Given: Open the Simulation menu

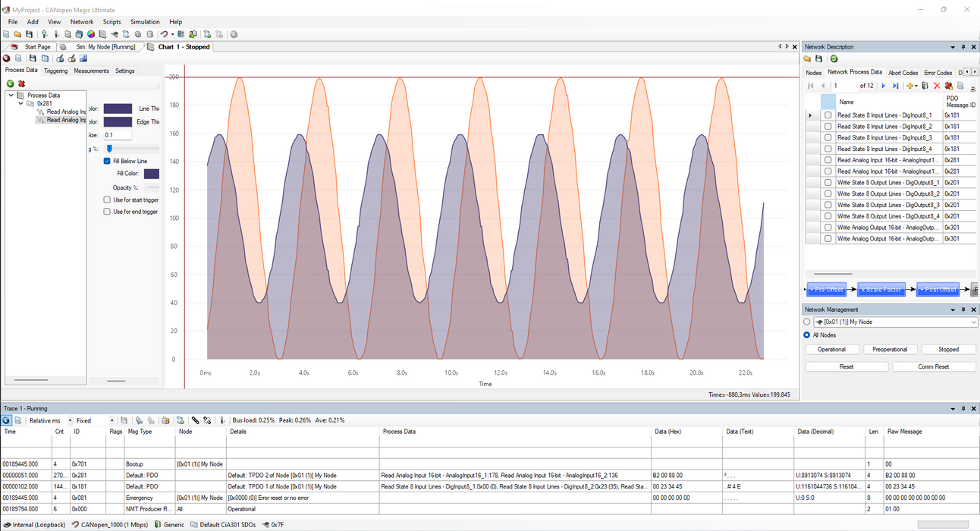Looking at the screenshot, I should coord(145,22).
